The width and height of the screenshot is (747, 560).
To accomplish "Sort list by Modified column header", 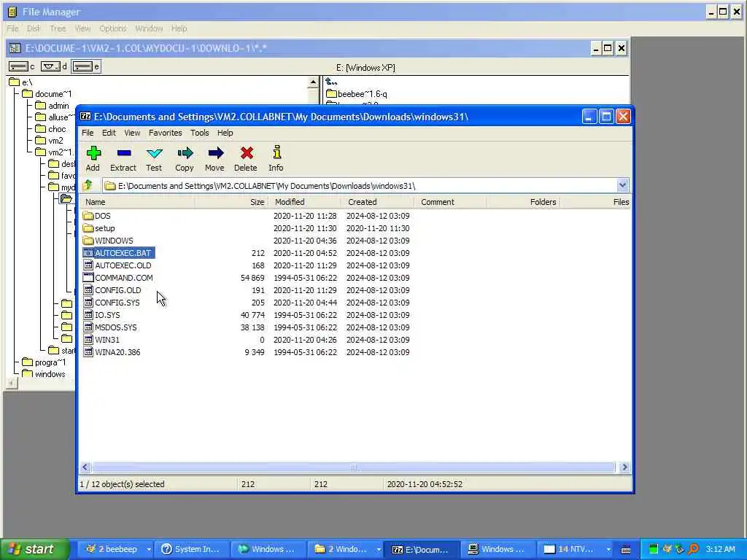I will coord(305,202).
